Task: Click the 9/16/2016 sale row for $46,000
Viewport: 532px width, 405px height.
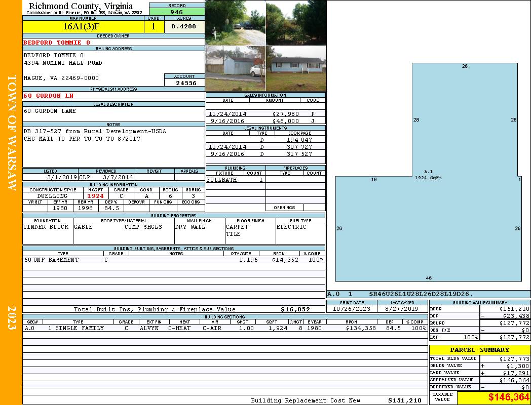Action: (x=265, y=121)
